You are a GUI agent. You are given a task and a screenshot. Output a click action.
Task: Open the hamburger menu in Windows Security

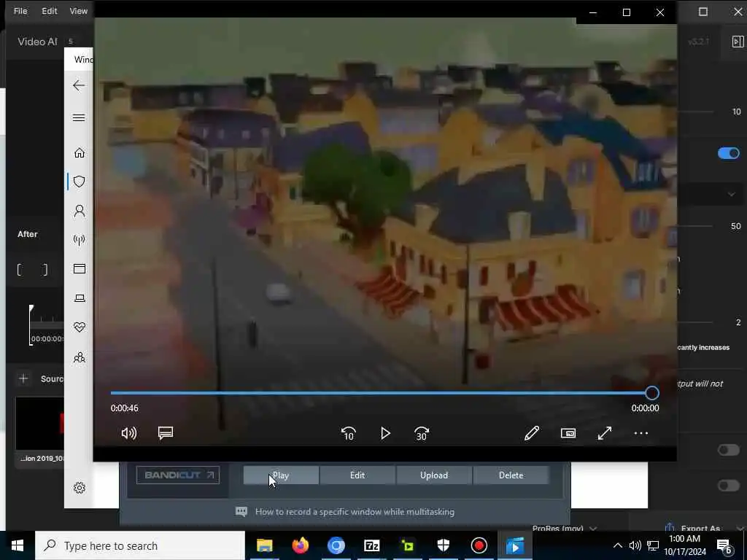[x=79, y=117]
